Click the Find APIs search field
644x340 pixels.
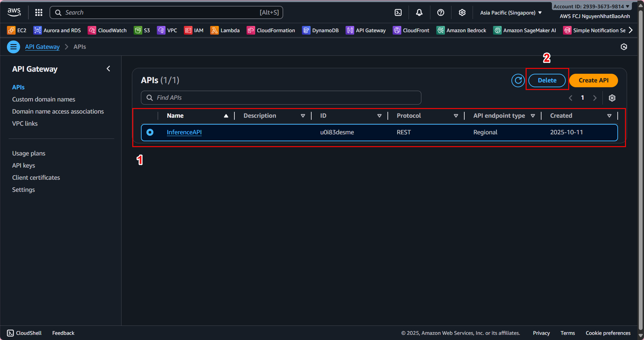281,98
